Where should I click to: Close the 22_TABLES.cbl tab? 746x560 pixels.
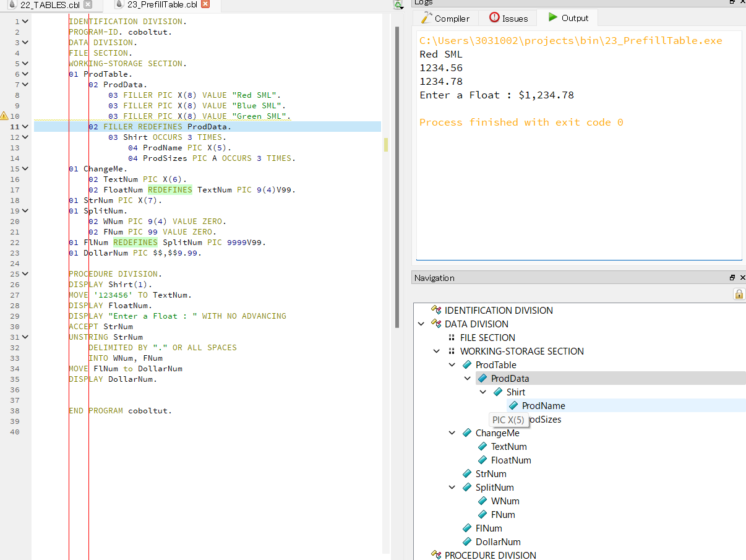(x=87, y=4)
